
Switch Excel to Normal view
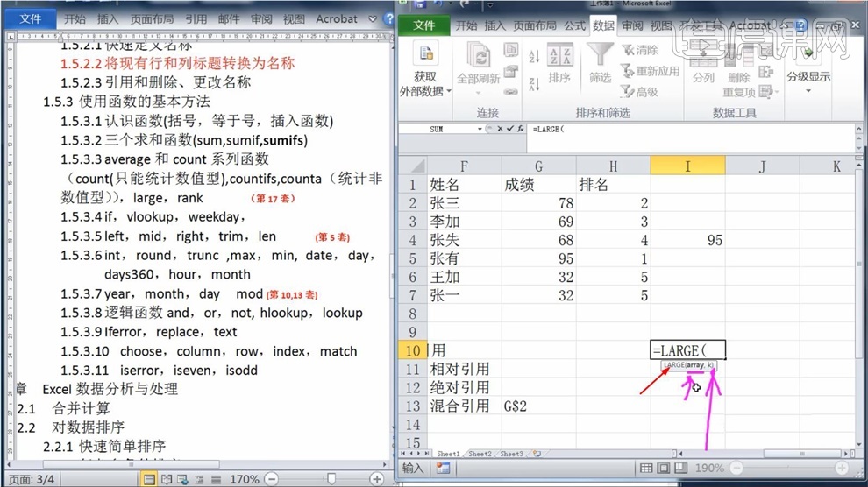(646, 469)
